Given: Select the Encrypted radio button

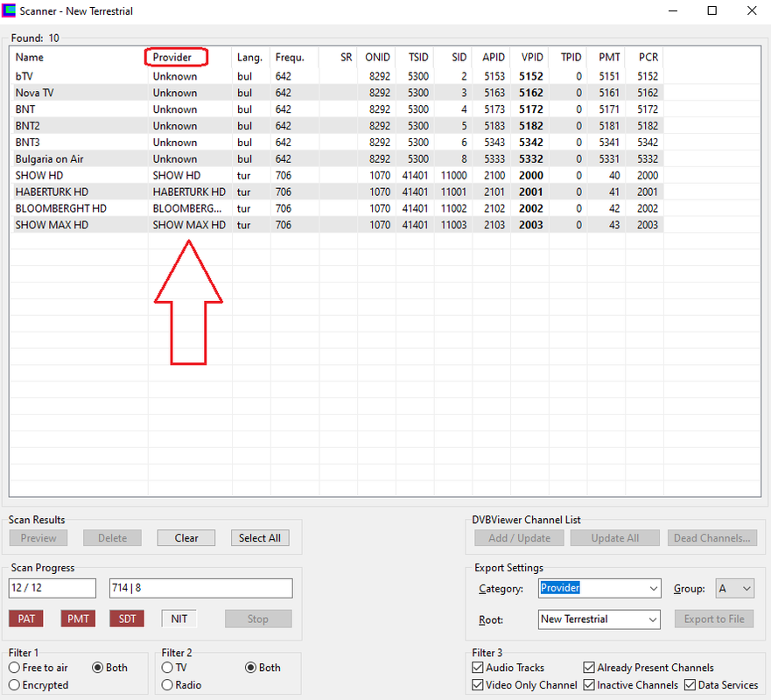Looking at the screenshot, I should pyautogui.click(x=39, y=685).
